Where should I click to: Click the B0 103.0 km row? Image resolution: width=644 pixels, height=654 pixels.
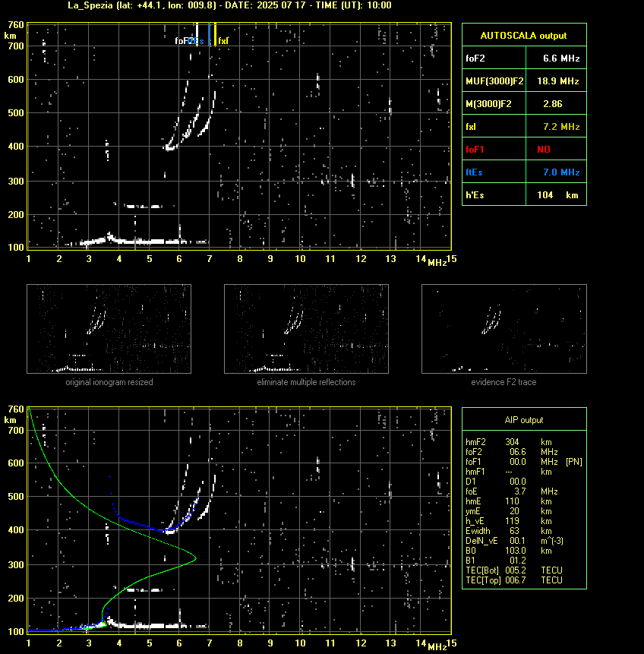tap(509, 551)
